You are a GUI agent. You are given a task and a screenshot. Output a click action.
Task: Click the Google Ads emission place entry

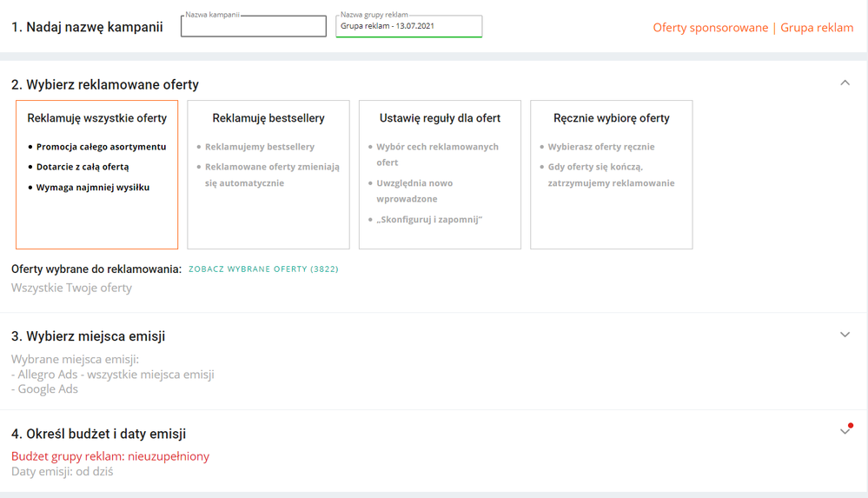48,389
